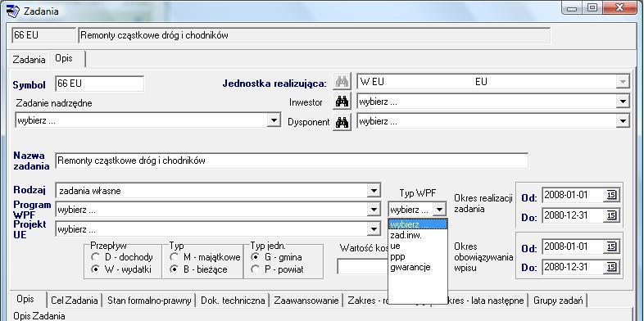This screenshot has width=644, height=321.
Task: Click header field 'Remonty cząstkowe dróg i chodników'
Action: (x=314, y=35)
